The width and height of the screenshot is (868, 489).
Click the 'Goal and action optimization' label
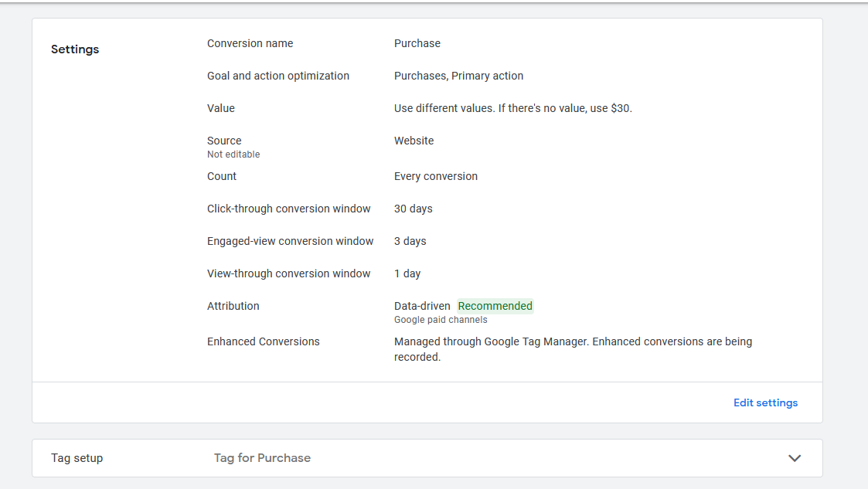[278, 76]
